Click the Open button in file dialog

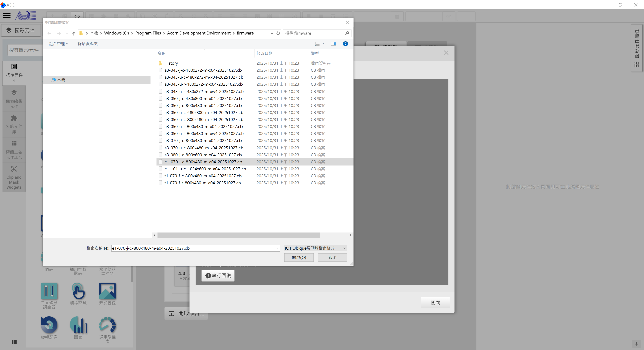click(x=299, y=257)
